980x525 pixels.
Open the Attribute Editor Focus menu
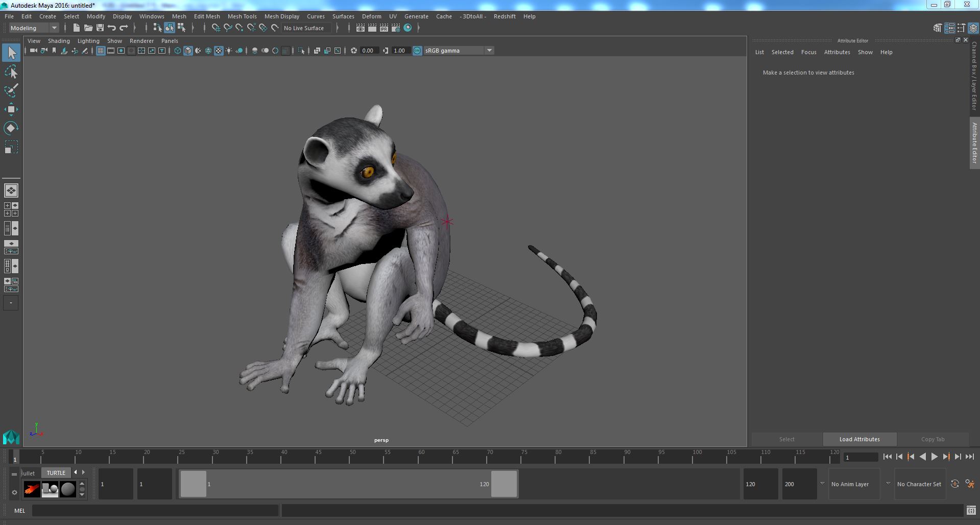(x=808, y=52)
